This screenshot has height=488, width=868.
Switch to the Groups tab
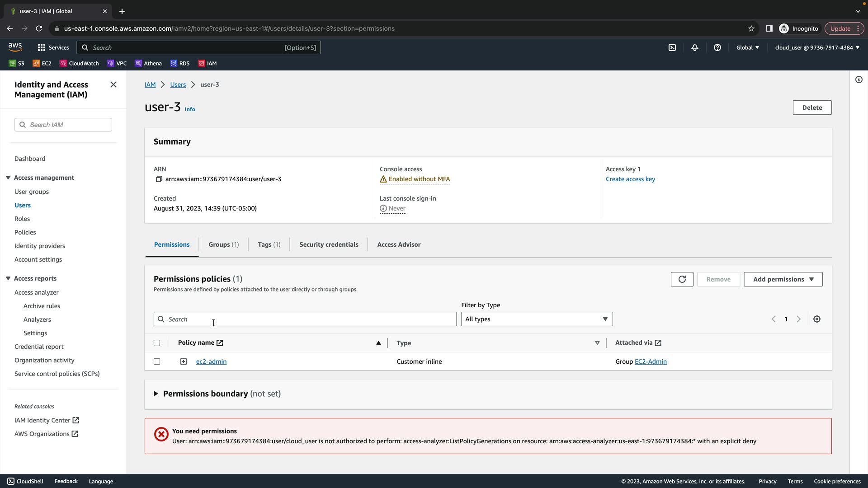tap(223, 244)
